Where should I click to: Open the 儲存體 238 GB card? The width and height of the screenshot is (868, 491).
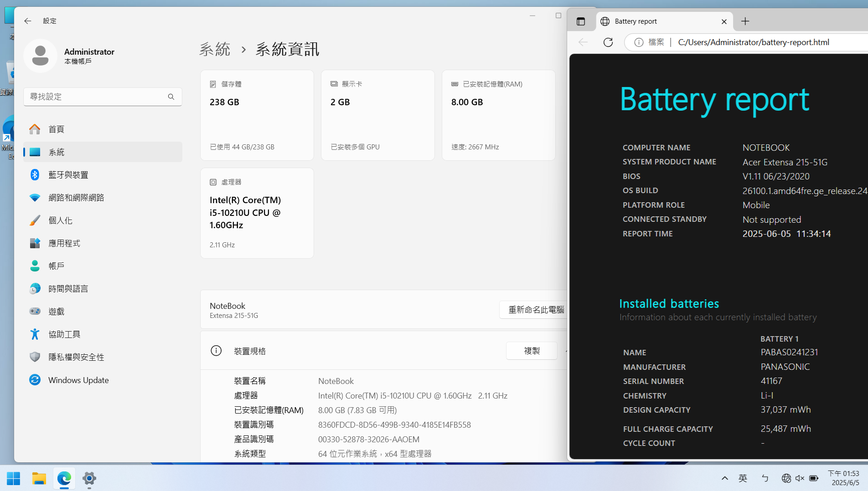click(x=257, y=115)
